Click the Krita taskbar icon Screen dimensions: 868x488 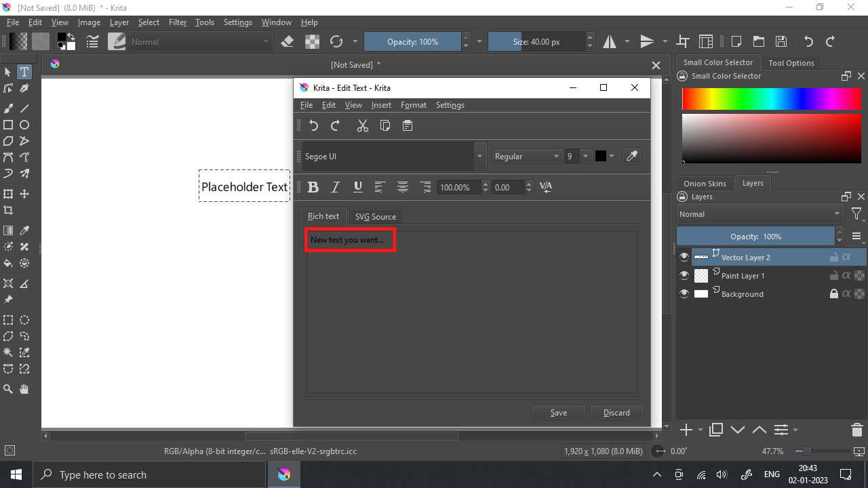pyautogui.click(x=284, y=474)
